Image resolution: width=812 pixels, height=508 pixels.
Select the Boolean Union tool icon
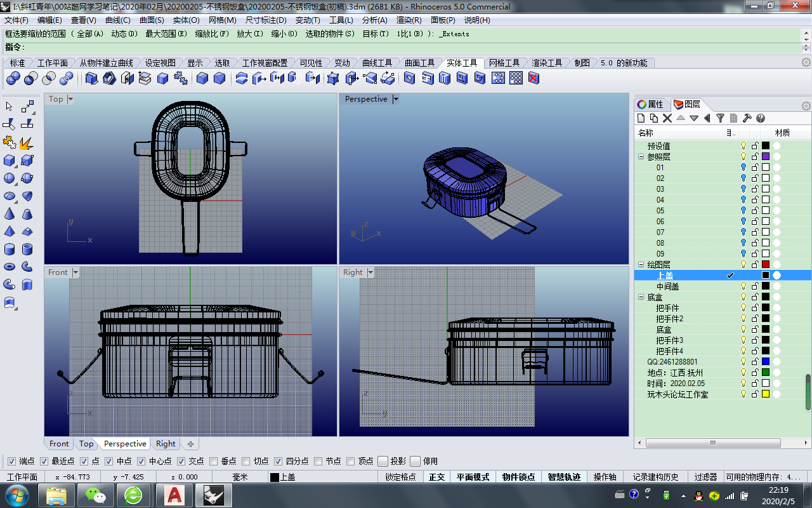tap(13, 78)
